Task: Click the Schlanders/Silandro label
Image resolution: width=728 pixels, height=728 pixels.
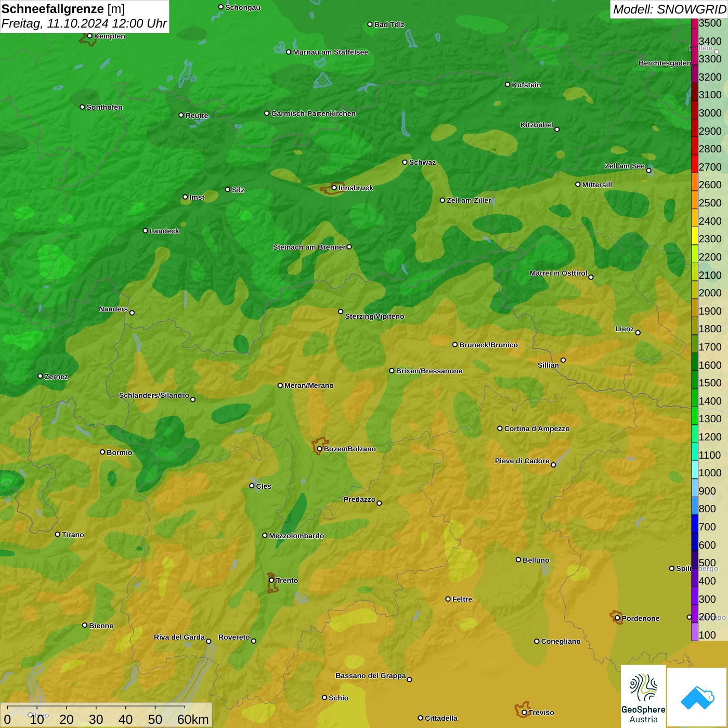Action: click(154, 395)
